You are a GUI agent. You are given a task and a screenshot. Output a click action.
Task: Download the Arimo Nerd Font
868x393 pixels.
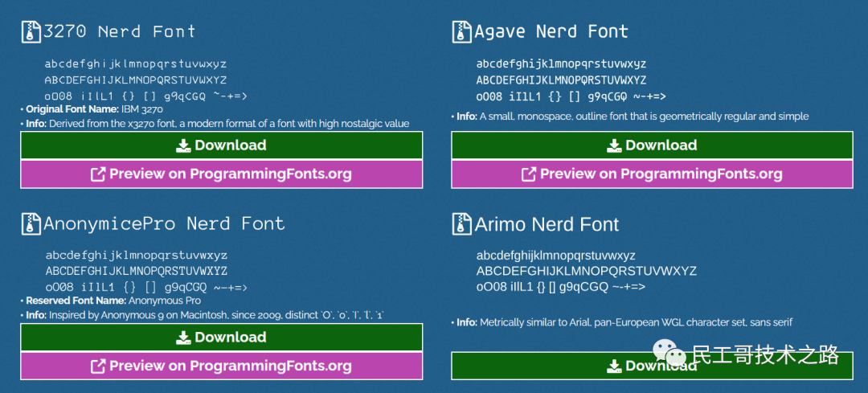click(652, 366)
